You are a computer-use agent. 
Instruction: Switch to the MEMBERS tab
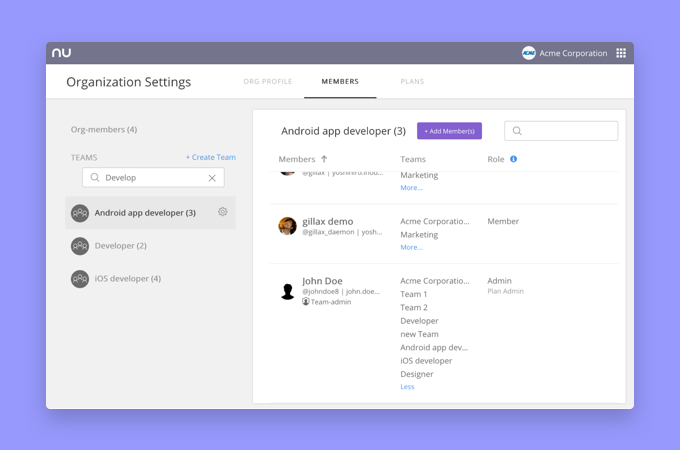click(x=340, y=82)
